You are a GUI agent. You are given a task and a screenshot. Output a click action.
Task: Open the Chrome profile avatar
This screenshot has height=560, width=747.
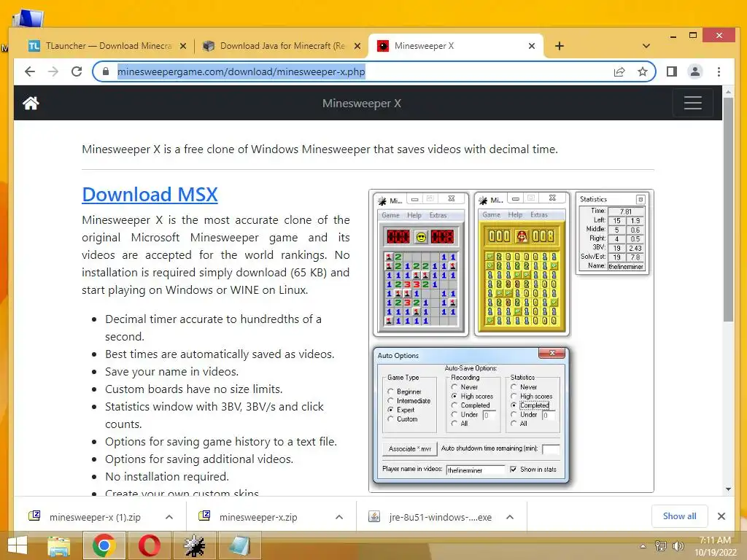tap(695, 71)
